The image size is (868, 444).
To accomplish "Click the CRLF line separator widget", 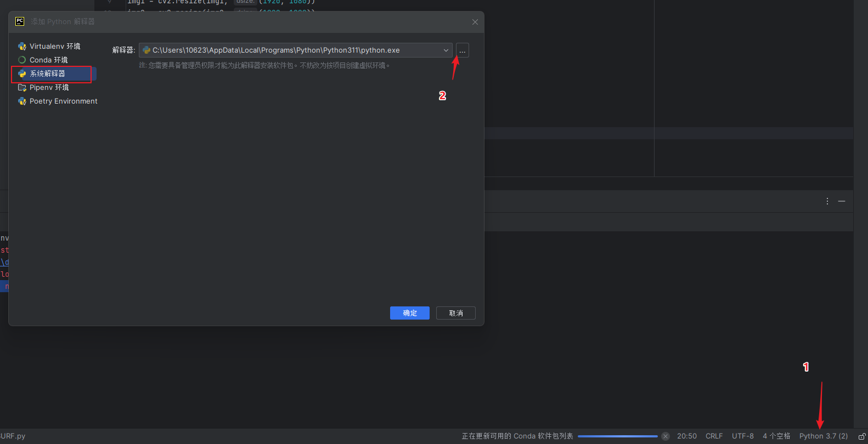I will coord(714,436).
